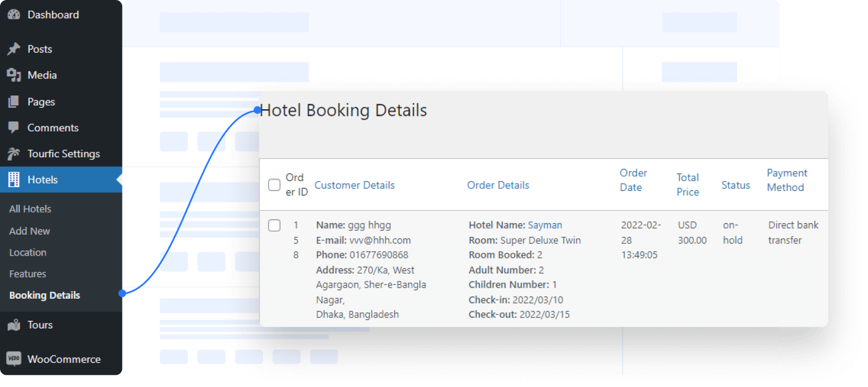
Task: Click the name ggg hhgg
Action: (x=369, y=225)
